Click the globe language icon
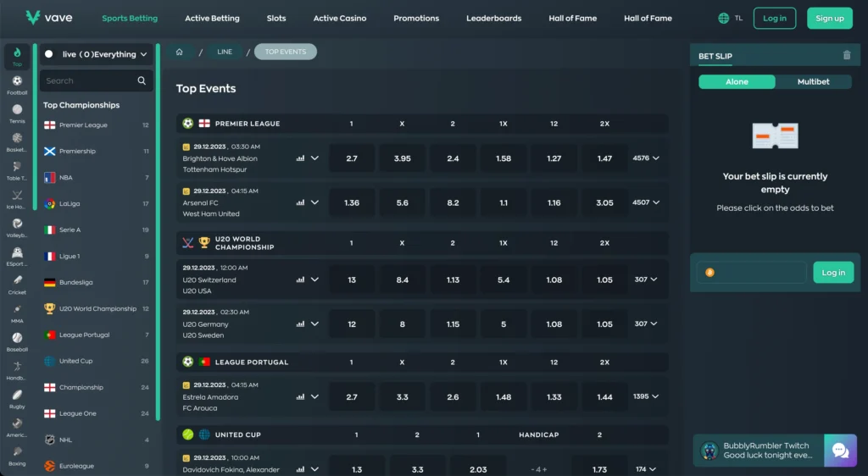Image resolution: width=868 pixels, height=476 pixels. [724, 19]
